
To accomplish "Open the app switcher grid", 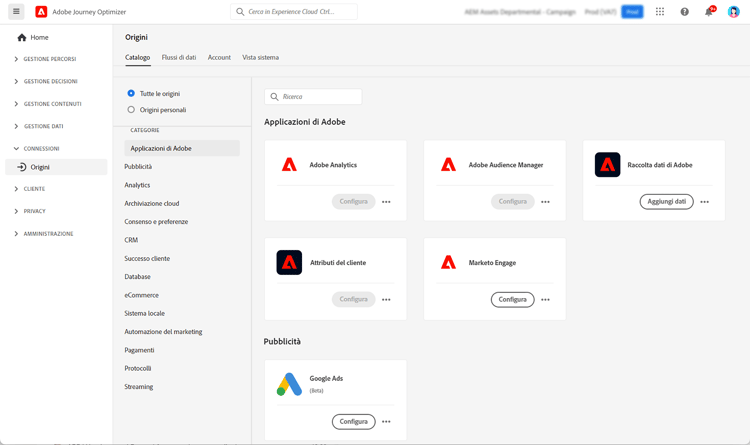I will (660, 11).
